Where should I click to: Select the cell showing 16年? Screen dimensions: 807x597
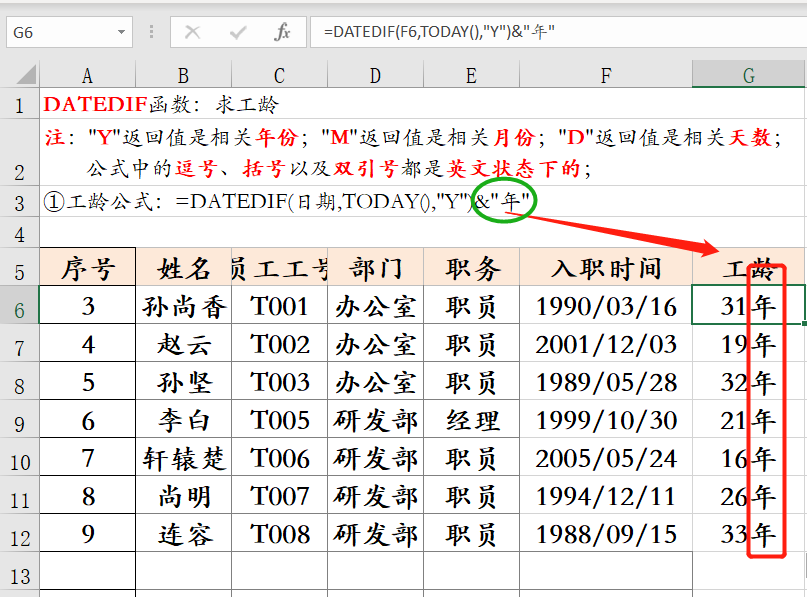(x=749, y=458)
